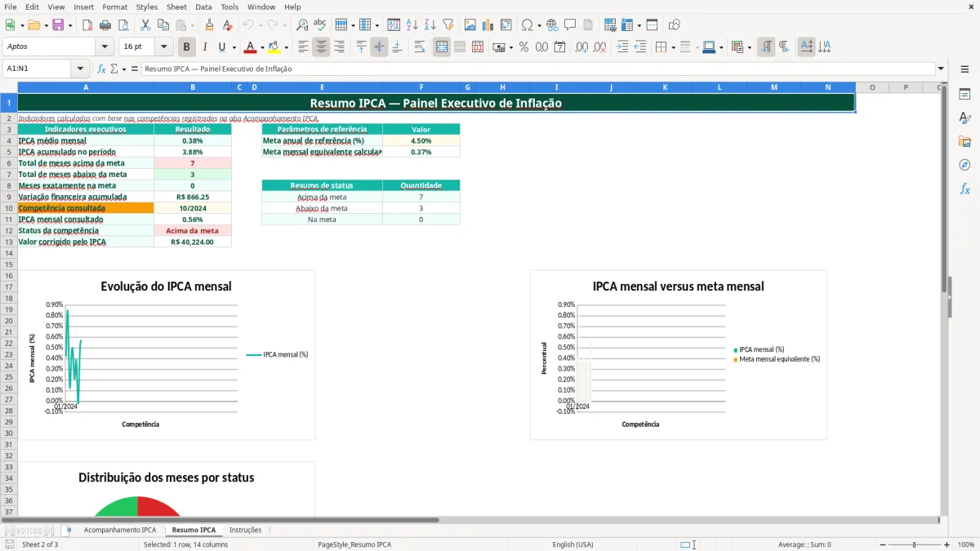Screen dimensions: 980x551
Task: Toggle Align Left
Action: [303, 47]
